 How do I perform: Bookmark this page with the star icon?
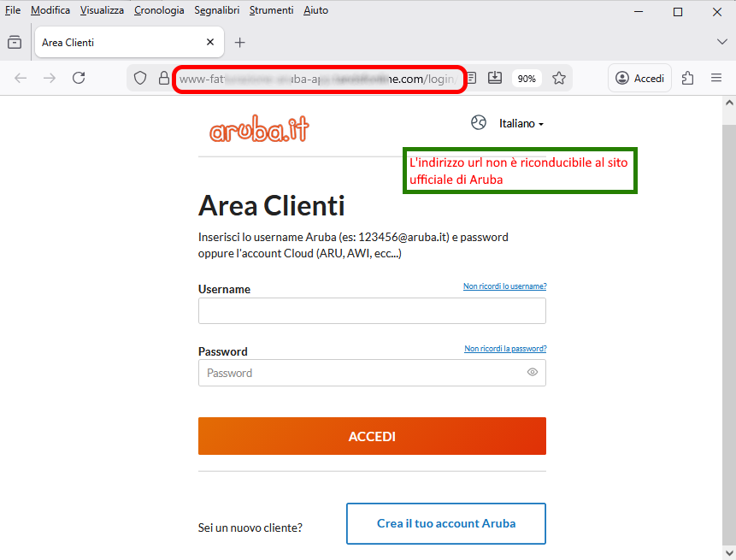(x=559, y=78)
